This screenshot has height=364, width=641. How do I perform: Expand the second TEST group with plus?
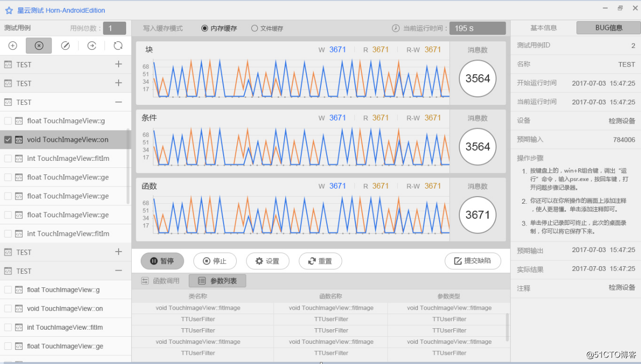(x=119, y=83)
